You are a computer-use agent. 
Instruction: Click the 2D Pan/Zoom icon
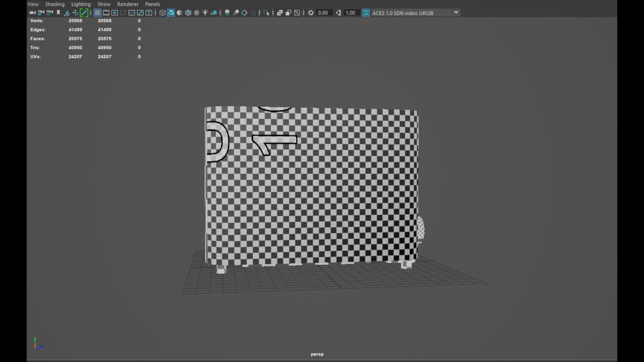pos(75,13)
